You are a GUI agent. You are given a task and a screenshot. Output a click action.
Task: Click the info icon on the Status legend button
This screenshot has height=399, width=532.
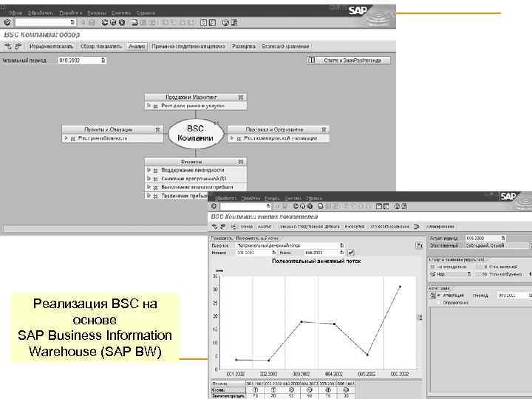311,60
